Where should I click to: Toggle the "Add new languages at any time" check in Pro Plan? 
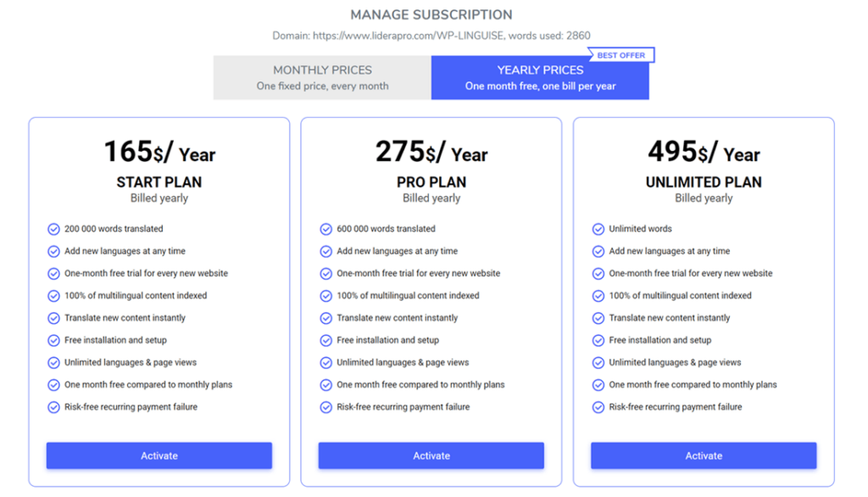[x=325, y=251]
